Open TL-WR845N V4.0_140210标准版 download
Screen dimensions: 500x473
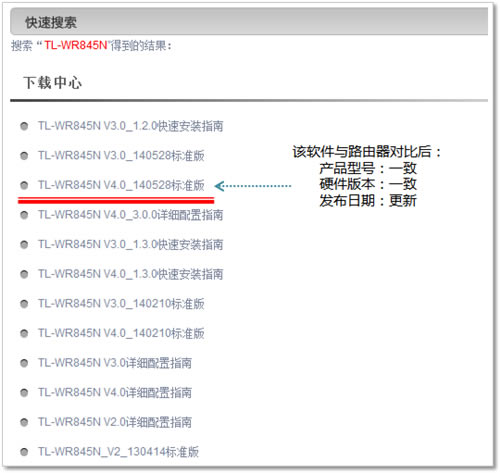pyautogui.click(x=121, y=333)
